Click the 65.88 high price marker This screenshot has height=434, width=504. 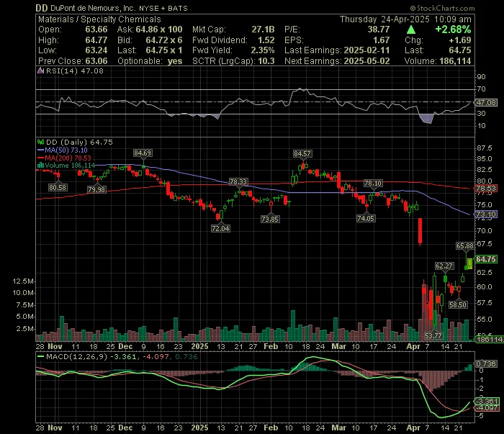coord(465,246)
